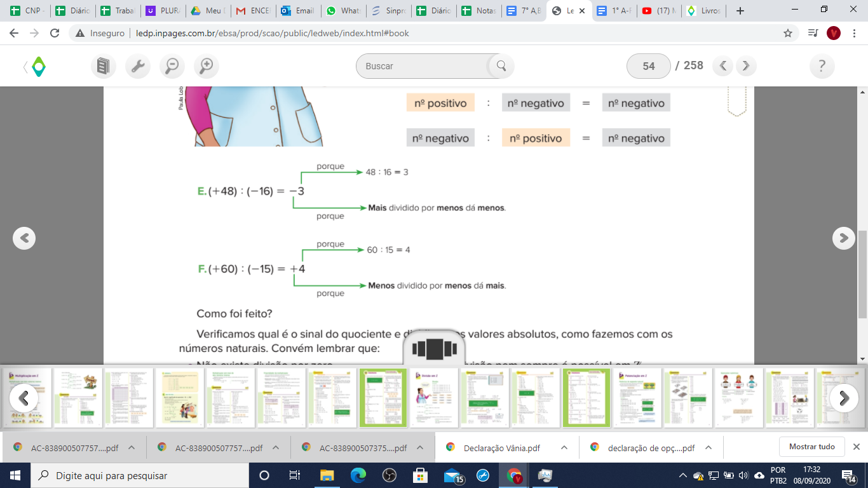Switch to the WhatsApp browser tab
Image resolution: width=868 pixels, height=488 pixels.
(343, 11)
